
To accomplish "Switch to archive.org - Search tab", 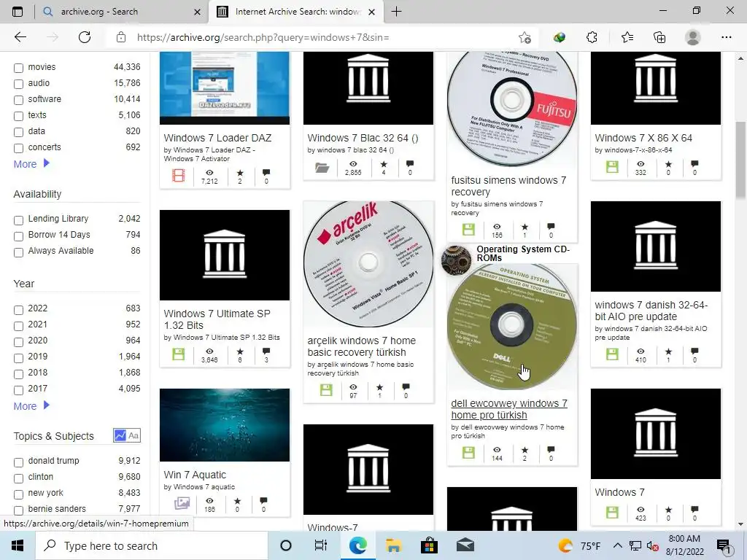I will coord(122,12).
